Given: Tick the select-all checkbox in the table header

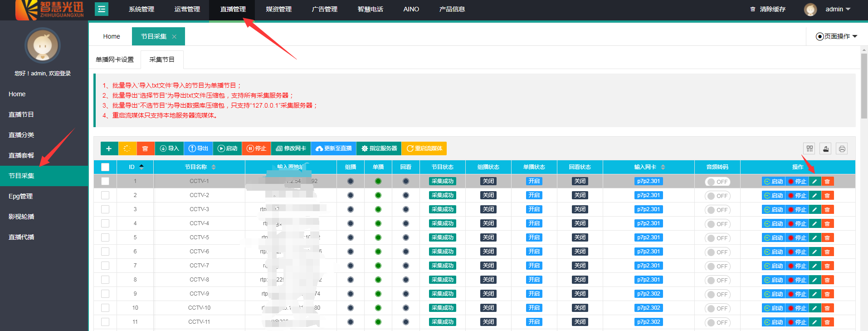Looking at the screenshot, I should [x=105, y=167].
